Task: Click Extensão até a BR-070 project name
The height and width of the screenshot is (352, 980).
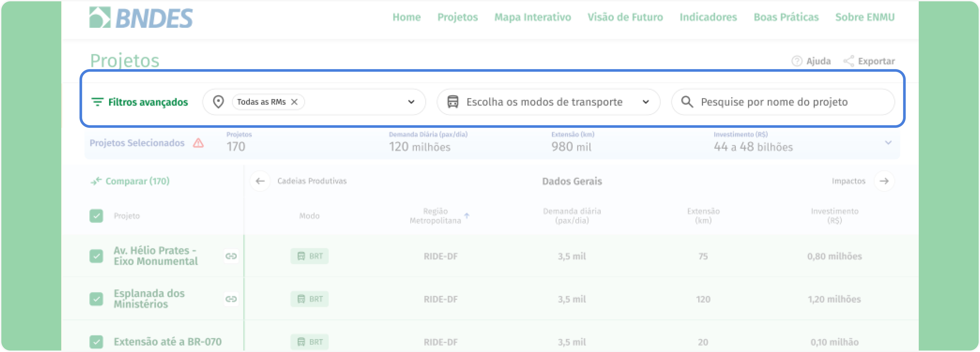Action: point(167,342)
